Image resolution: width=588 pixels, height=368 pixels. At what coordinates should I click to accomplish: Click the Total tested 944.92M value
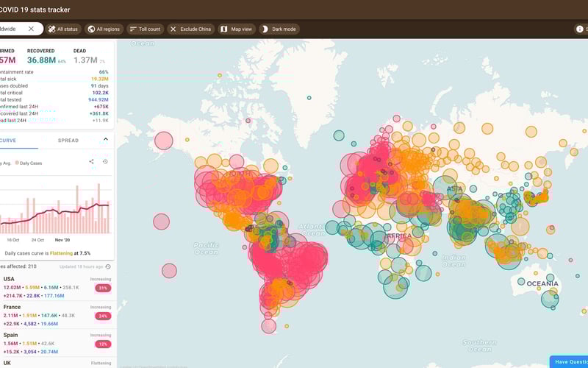click(x=98, y=100)
